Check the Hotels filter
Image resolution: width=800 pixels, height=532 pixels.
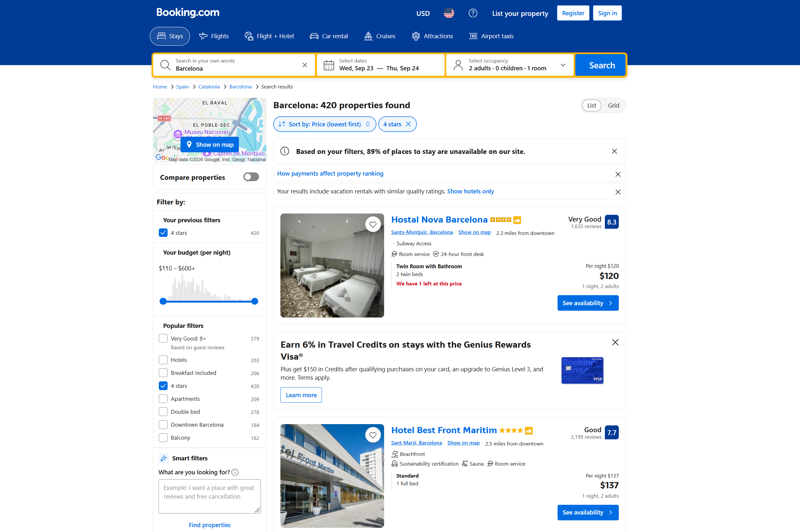(163, 360)
